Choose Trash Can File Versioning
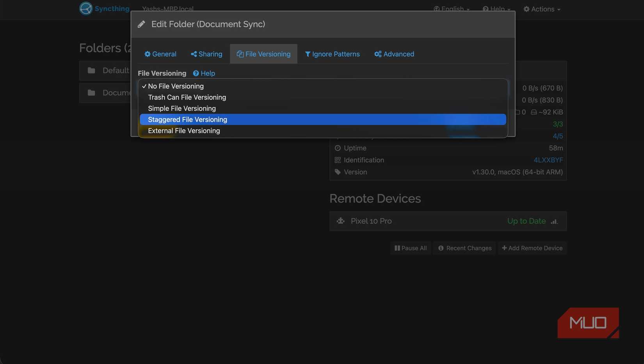This screenshot has height=364, width=644. pos(187,97)
